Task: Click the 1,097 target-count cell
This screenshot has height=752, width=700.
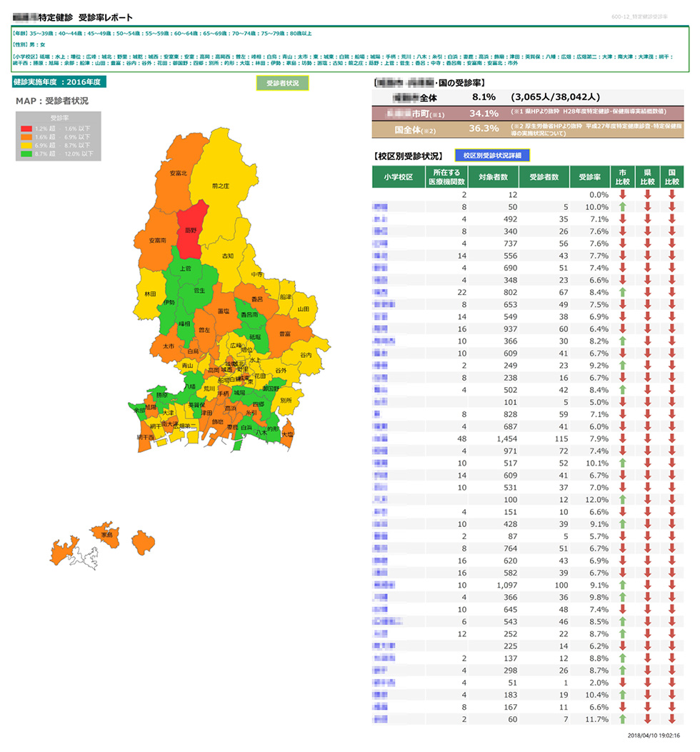Action: point(494,585)
